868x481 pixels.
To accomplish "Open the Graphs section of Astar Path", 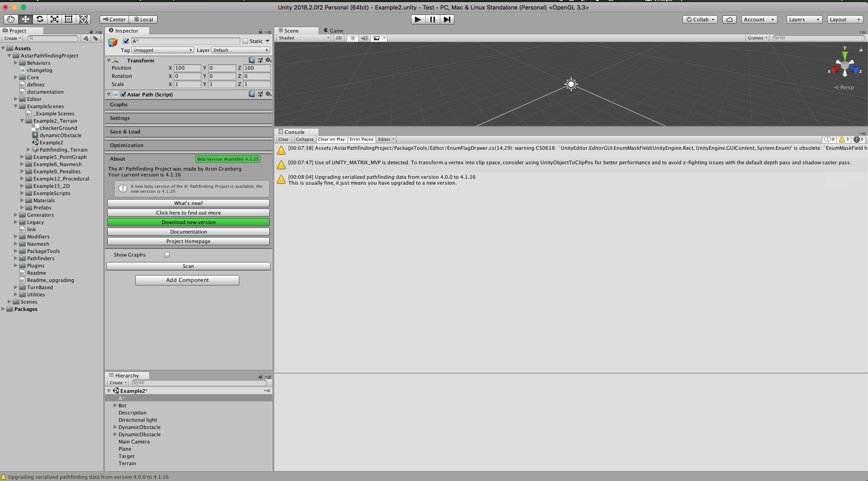I will tap(189, 105).
